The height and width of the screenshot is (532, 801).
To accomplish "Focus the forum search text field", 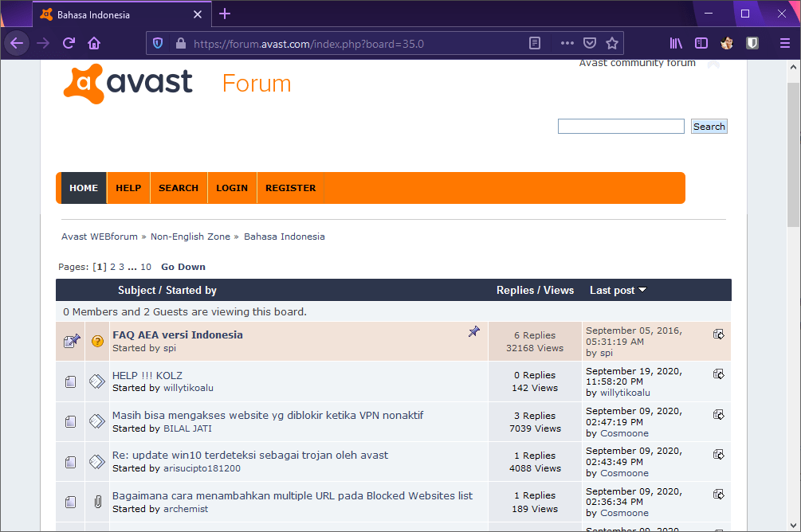I will click(621, 127).
